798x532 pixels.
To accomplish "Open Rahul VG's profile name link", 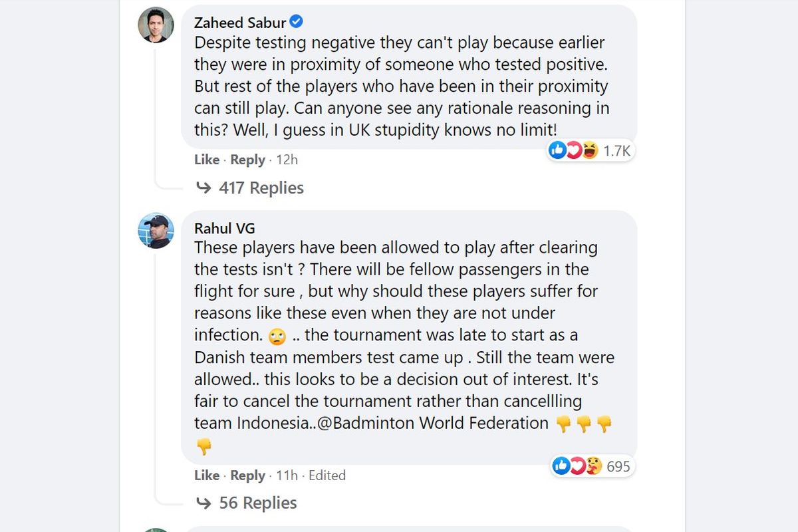I will coord(224,228).
